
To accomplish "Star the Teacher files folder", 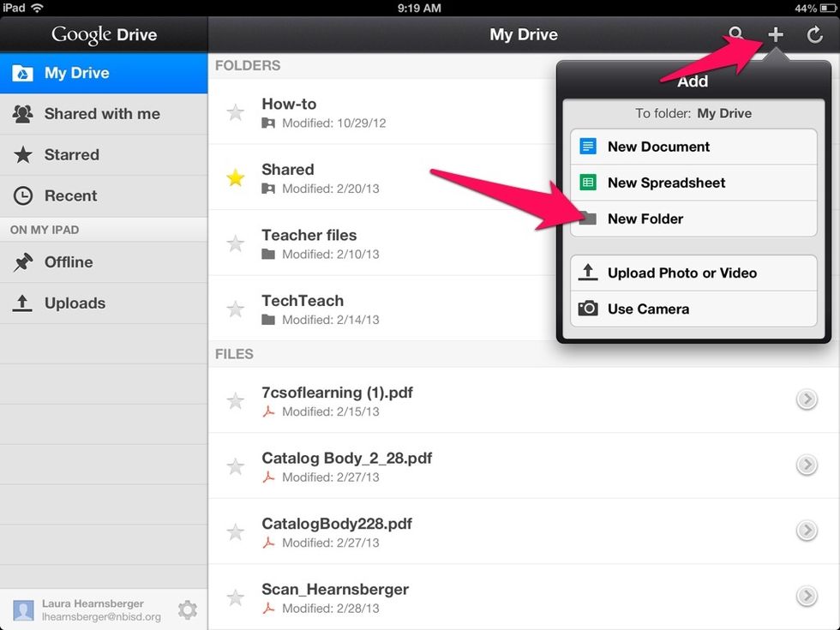I will pos(235,243).
